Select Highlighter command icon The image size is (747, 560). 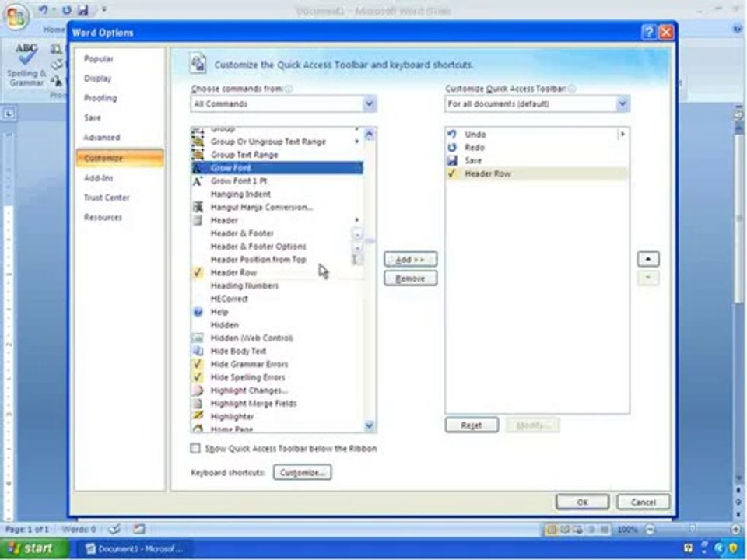pyautogui.click(x=198, y=416)
